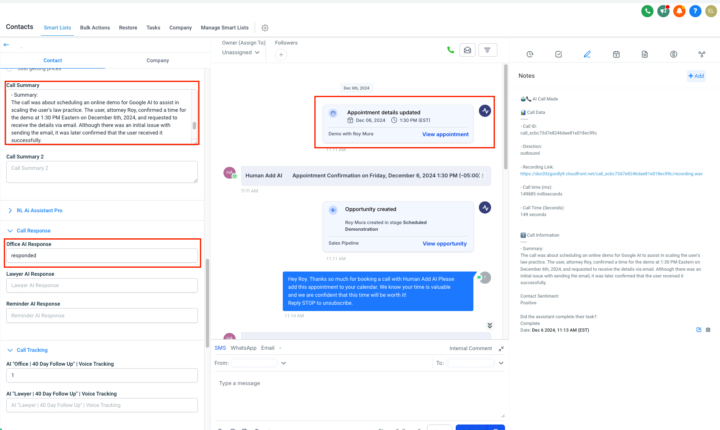This screenshot has width=720, height=430.
Task: Click the Lawyer AI Response field
Action: [x=102, y=285]
